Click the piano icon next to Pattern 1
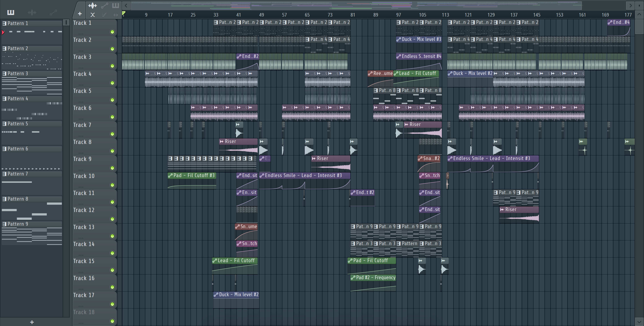The width and height of the screenshot is (644, 326). (4, 23)
